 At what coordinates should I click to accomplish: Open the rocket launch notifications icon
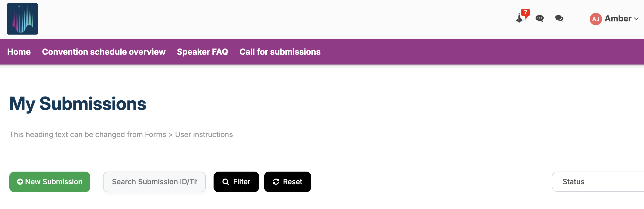tap(519, 19)
